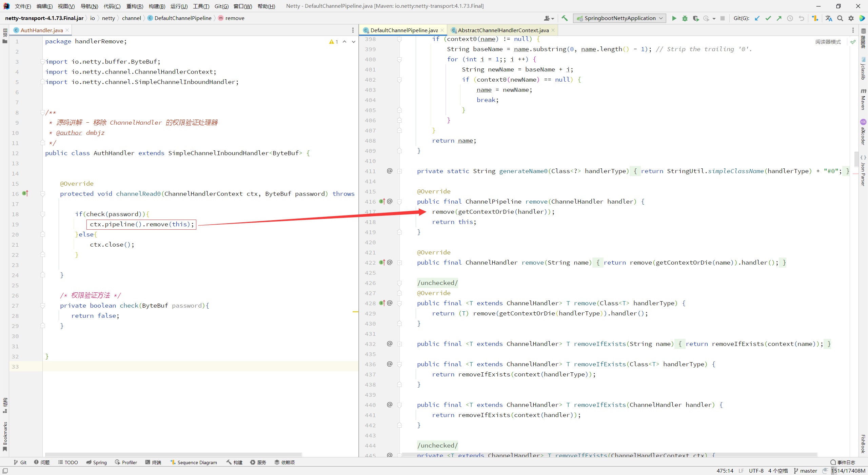
Task: Click the warning indicator in AuthHandler editor
Action: click(334, 42)
